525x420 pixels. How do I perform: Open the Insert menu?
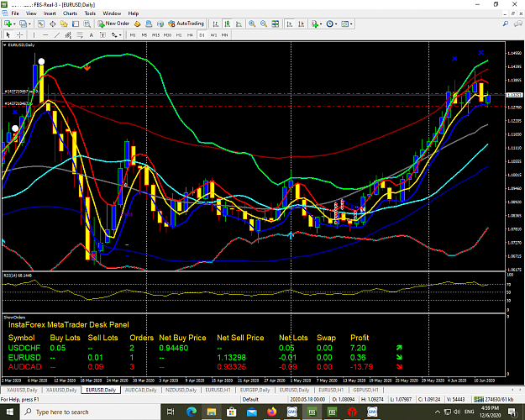(50, 13)
